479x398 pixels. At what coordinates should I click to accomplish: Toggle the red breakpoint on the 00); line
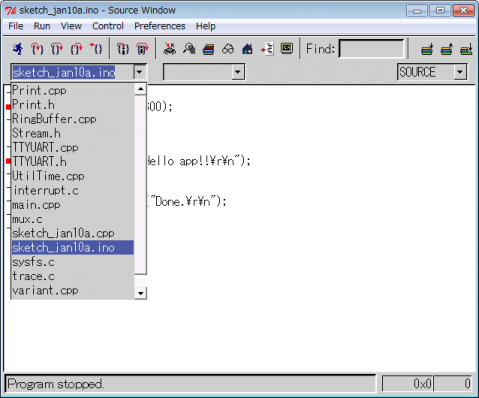8,107
